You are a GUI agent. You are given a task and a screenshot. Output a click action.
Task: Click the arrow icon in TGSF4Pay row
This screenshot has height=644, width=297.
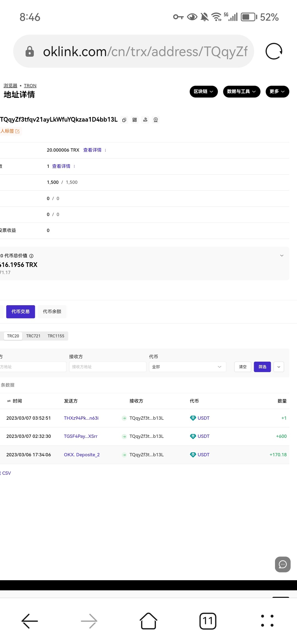pyautogui.click(x=124, y=436)
